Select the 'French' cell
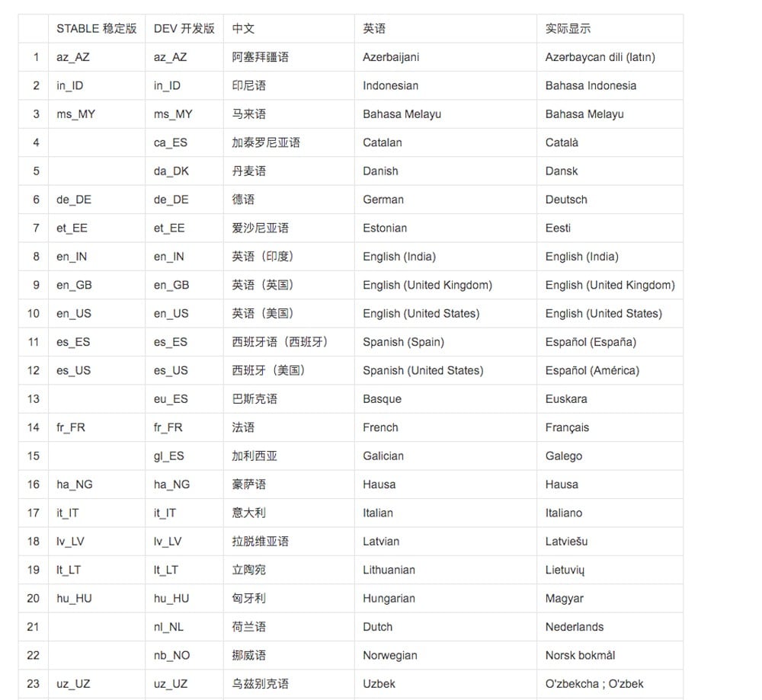 [446, 427]
